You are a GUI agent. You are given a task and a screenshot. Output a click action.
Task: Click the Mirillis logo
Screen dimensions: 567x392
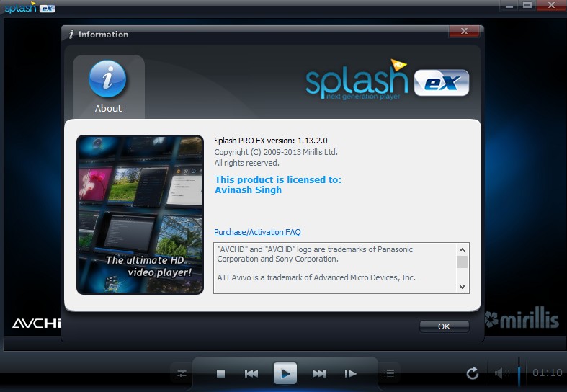coord(522,320)
